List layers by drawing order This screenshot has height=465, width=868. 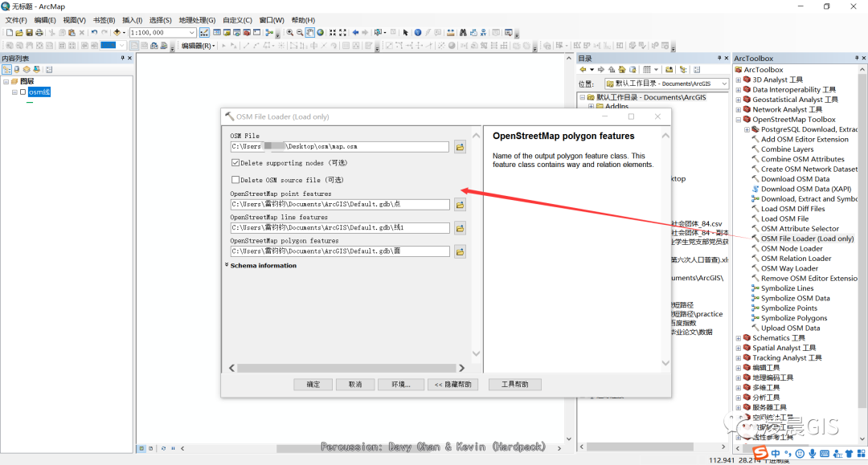coord(6,70)
